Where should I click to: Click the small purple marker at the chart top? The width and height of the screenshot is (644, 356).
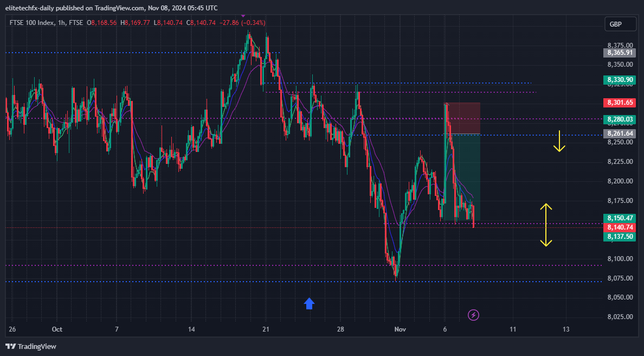pos(243,16)
